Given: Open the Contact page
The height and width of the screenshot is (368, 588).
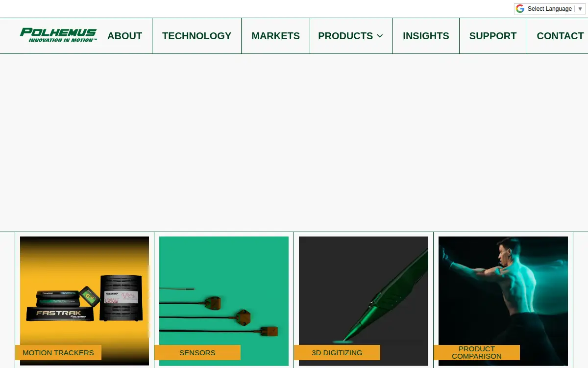Looking at the screenshot, I should (560, 36).
